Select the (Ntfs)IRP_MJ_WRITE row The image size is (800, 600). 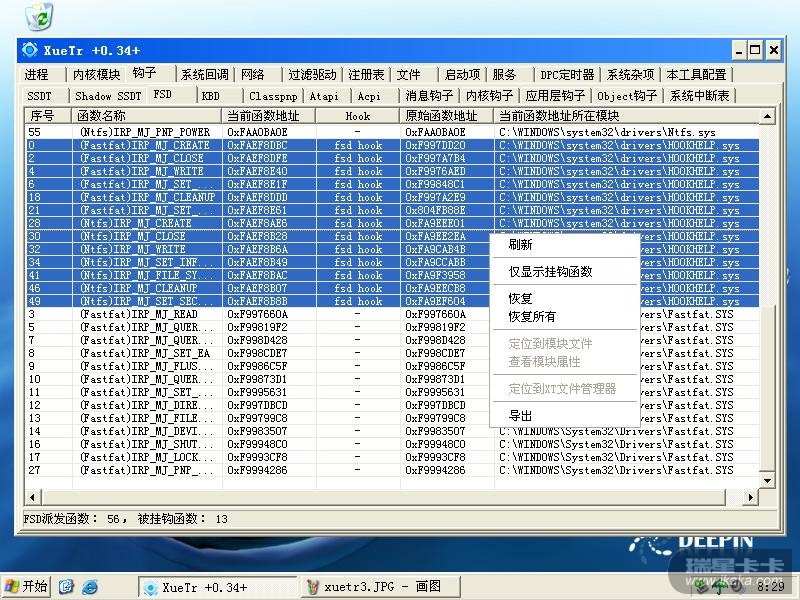tap(392, 249)
